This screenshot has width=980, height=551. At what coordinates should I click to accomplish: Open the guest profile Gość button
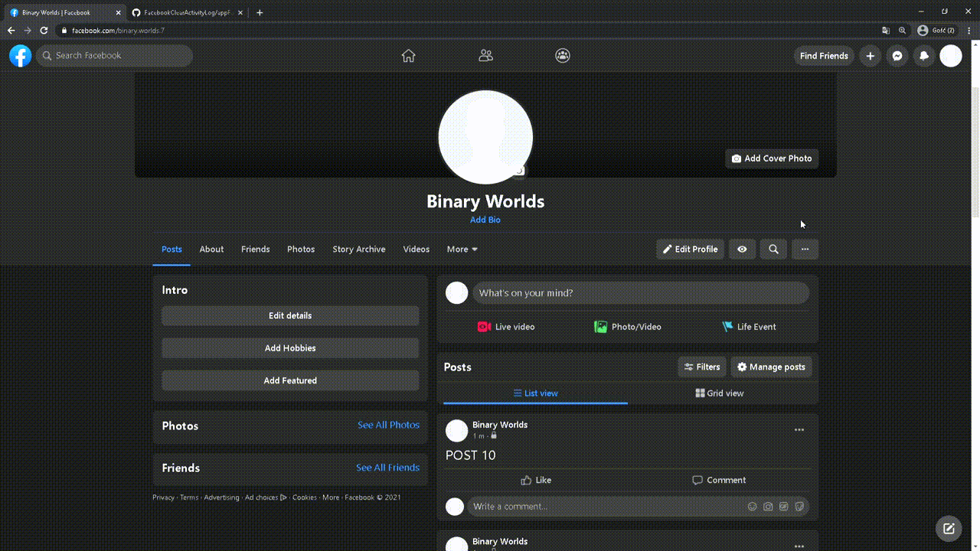click(936, 31)
